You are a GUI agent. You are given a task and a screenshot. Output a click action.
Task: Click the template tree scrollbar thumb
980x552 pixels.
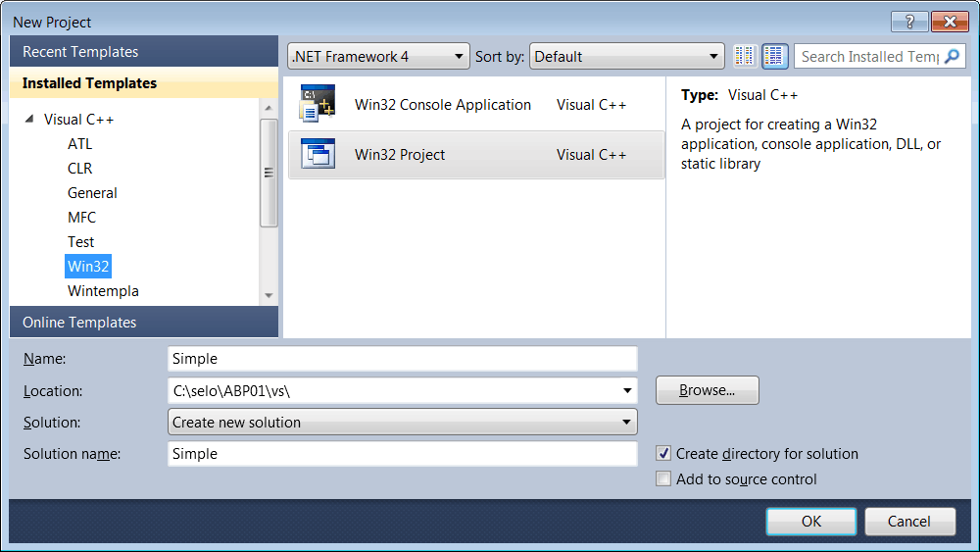pos(269,173)
